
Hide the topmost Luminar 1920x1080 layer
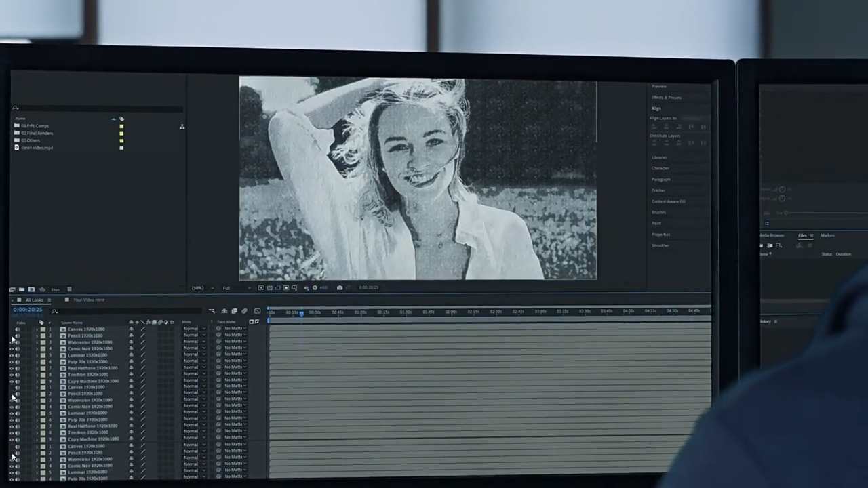[x=12, y=355]
